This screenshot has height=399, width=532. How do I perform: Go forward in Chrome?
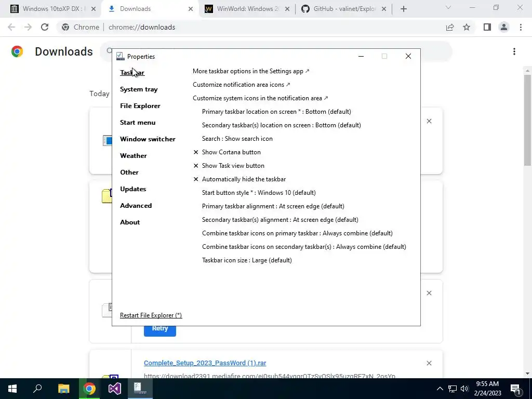point(28,27)
